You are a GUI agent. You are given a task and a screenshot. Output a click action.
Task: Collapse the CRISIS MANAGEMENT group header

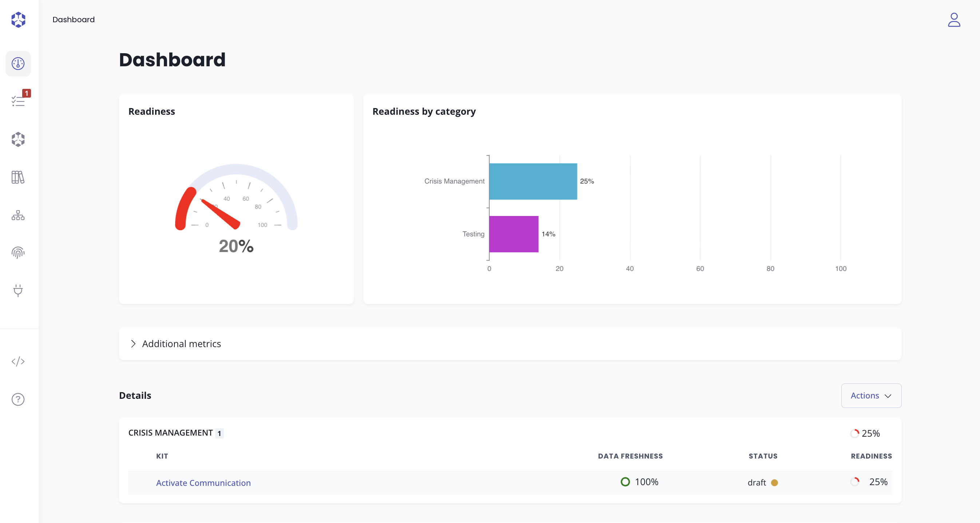pyautogui.click(x=170, y=433)
